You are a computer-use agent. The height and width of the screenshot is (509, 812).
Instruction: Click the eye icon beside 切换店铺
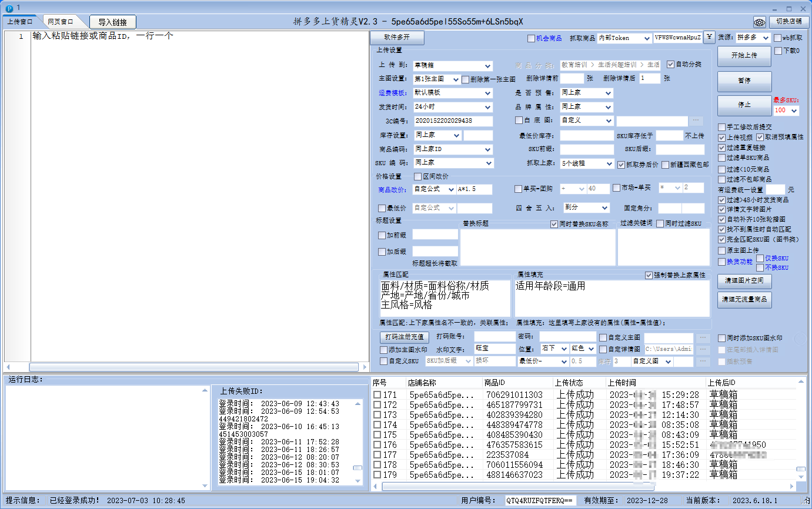(x=760, y=22)
